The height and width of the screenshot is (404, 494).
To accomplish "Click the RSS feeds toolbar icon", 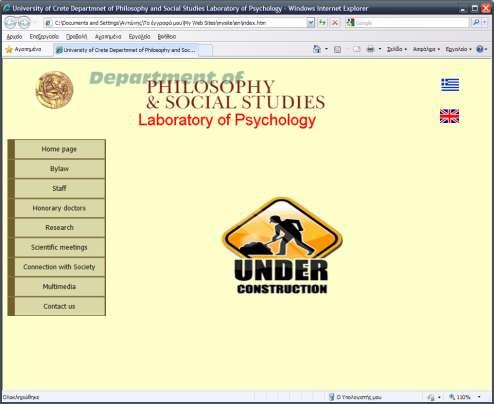I will pos(337,49).
